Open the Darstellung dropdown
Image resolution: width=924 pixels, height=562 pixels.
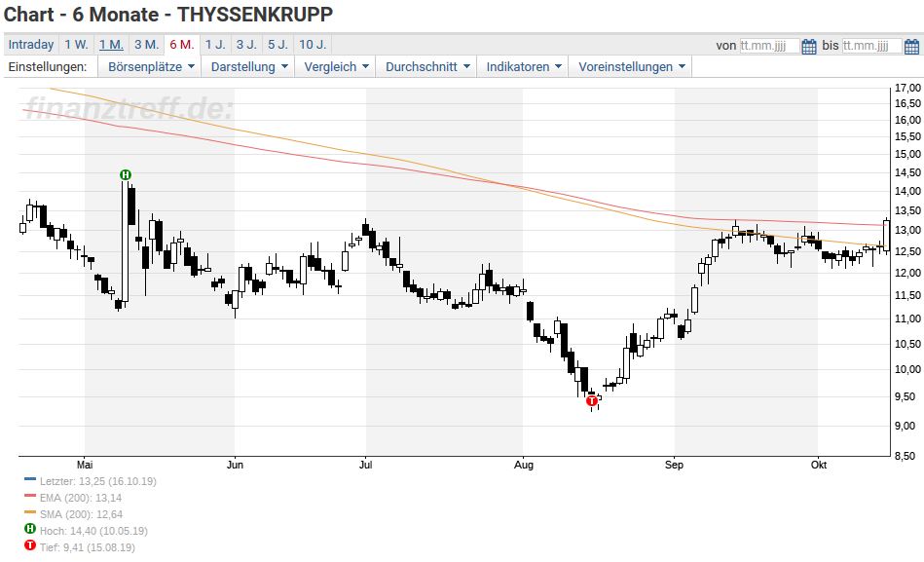pyautogui.click(x=249, y=66)
